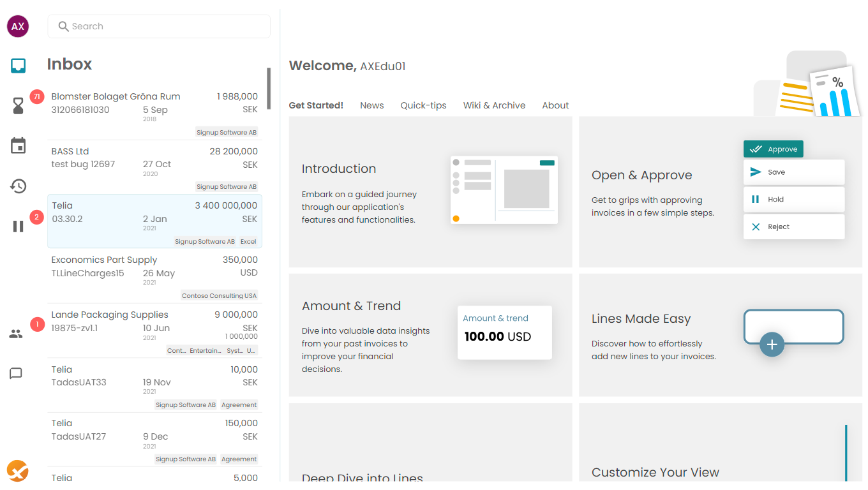Viewport: 868px width, 490px height.
Task: Open the Blomster Bolaget Gröna Rum invoice
Action: click(154, 113)
